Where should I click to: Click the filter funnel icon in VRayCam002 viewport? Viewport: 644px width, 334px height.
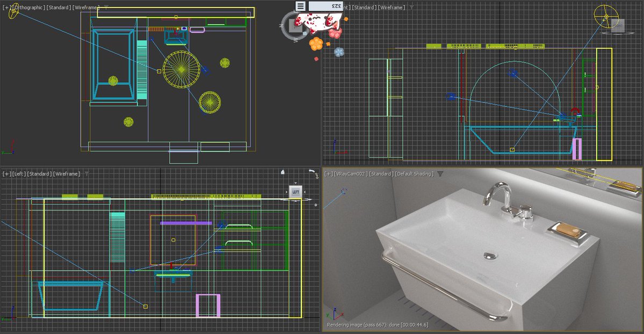coord(440,174)
